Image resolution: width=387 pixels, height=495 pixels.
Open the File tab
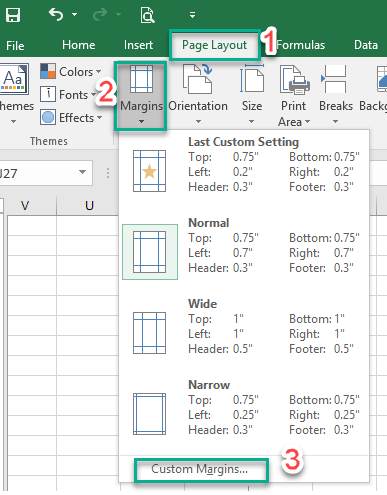click(x=15, y=46)
